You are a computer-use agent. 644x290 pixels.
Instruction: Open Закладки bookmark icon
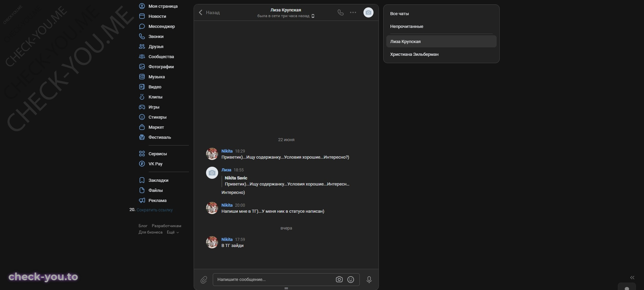click(x=142, y=180)
